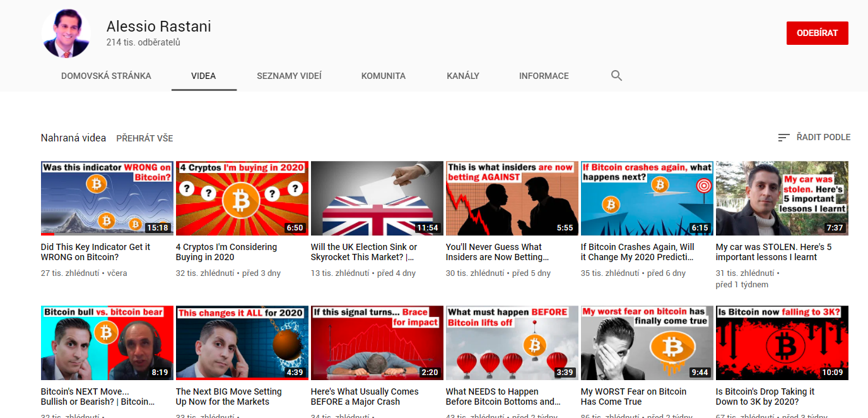
Task: Open title 'Will the UK Election Sink or Skyrocket This Market?'
Action: tap(364, 252)
